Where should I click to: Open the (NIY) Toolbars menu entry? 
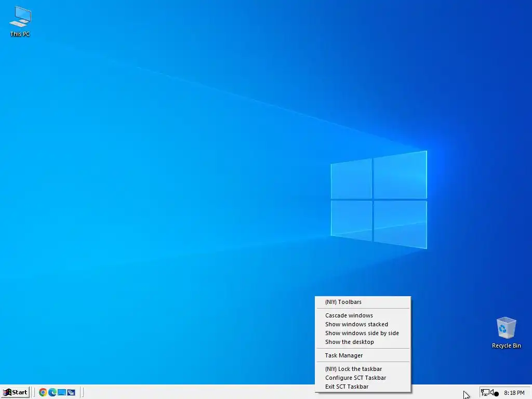point(363,302)
